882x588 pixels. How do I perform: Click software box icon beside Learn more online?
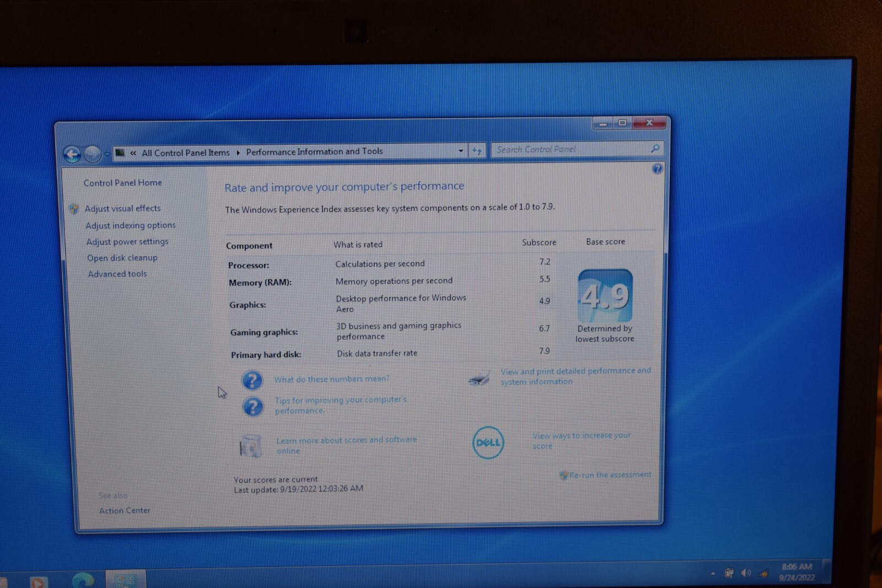coord(250,446)
